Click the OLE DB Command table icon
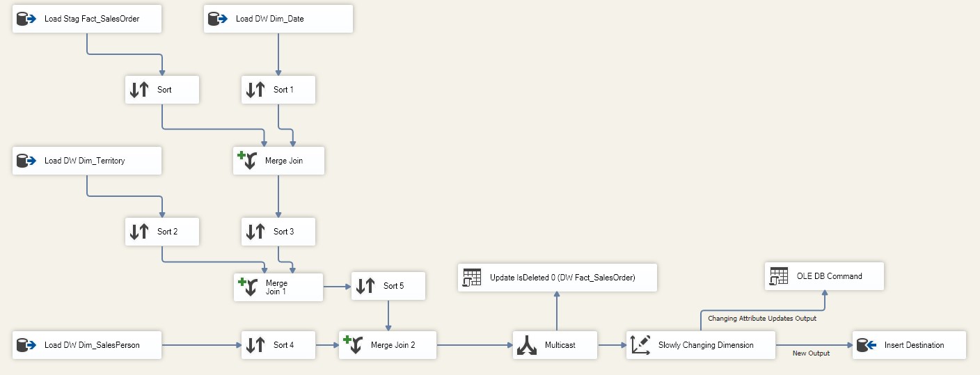This screenshot has width=980, height=375. 778,276
